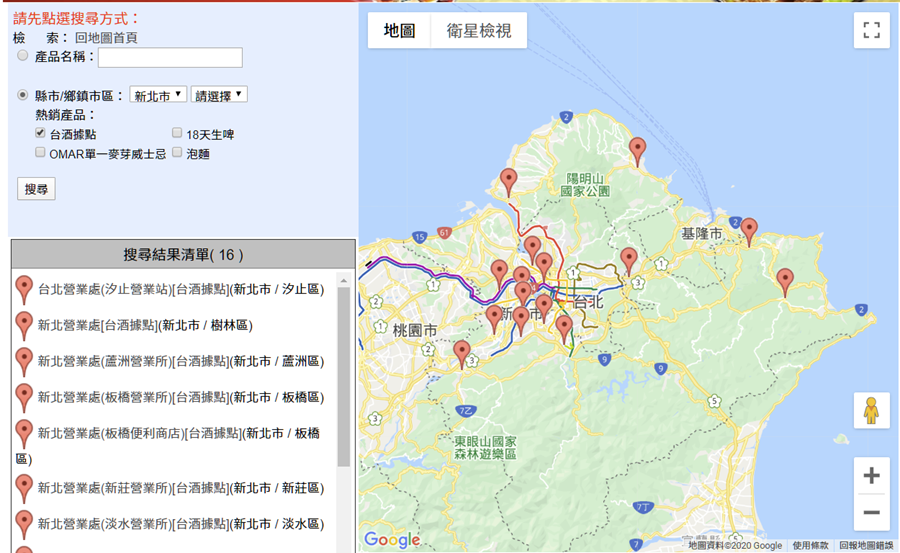The image size is (900, 553).
Task: Uncheck 台酒據點 checkbox
Action: [x=40, y=133]
